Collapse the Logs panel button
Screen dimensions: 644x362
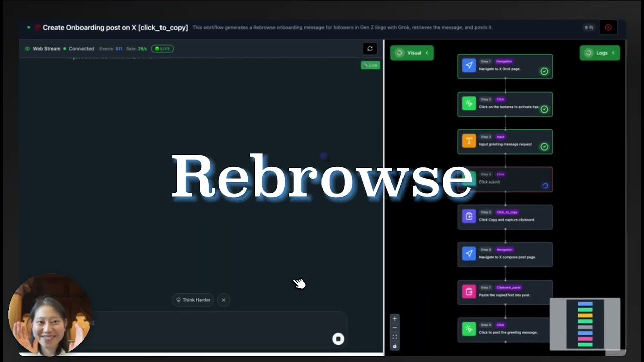tap(600, 53)
